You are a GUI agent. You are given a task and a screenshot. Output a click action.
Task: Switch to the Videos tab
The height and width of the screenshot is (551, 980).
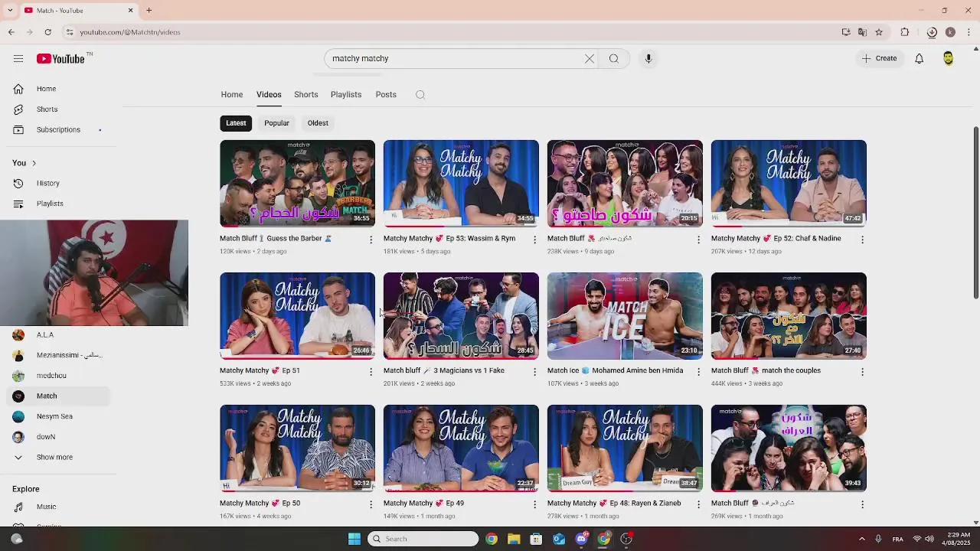click(x=269, y=95)
